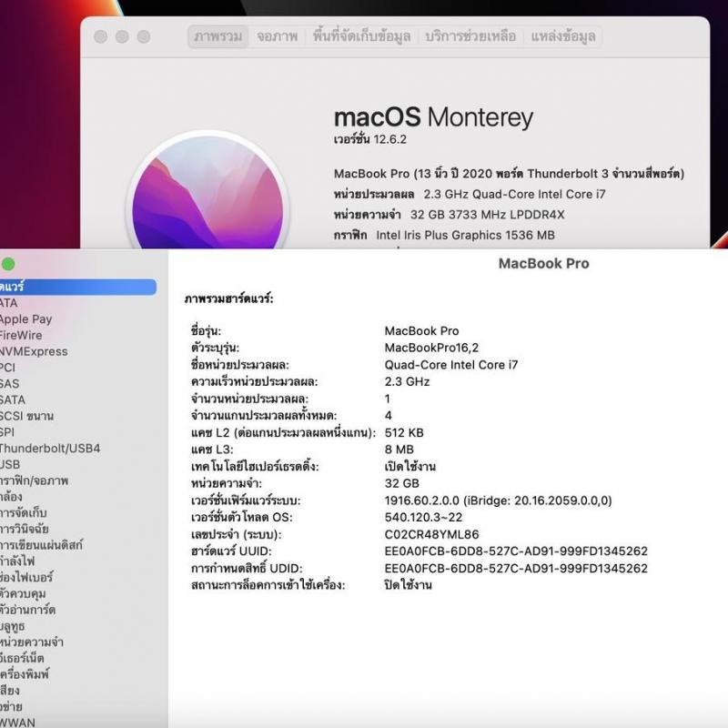Open กำลังไฟ (Power) in the sidebar
The width and height of the screenshot is (728, 728).
[17, 561]
